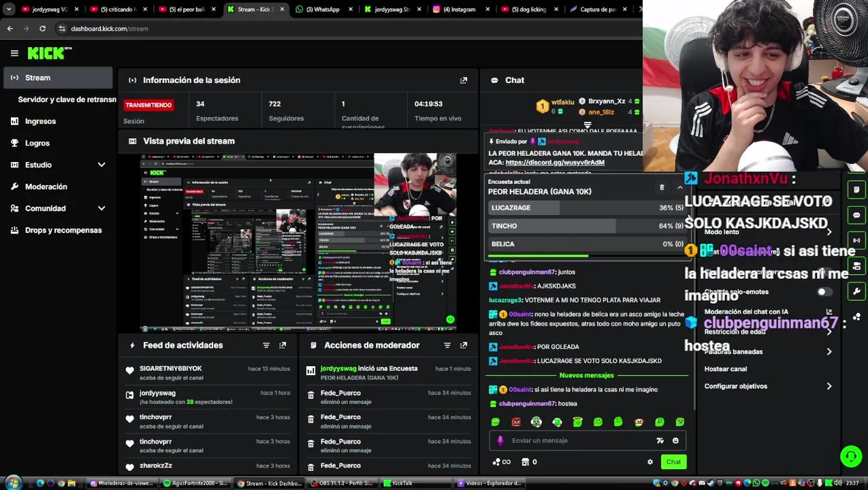
Task: Pop out the Acciones de moderador panel
Action: click(x=464, y=346)
